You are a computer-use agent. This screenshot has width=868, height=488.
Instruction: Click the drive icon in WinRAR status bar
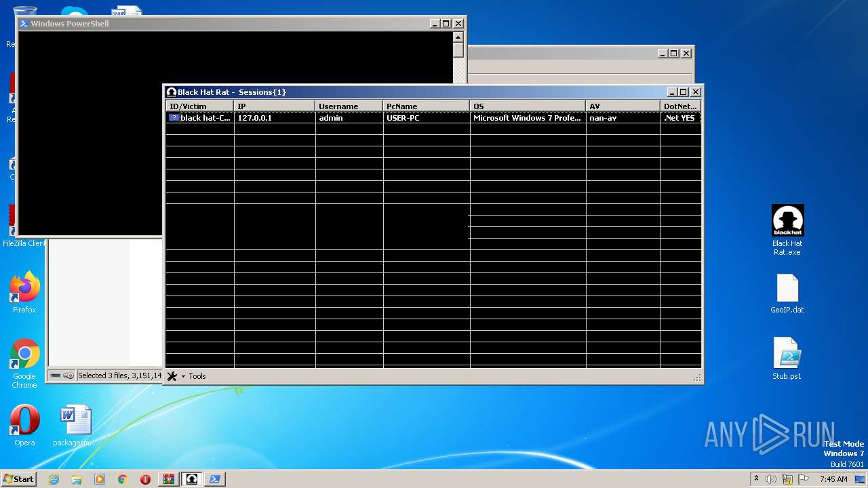[56, 375]
